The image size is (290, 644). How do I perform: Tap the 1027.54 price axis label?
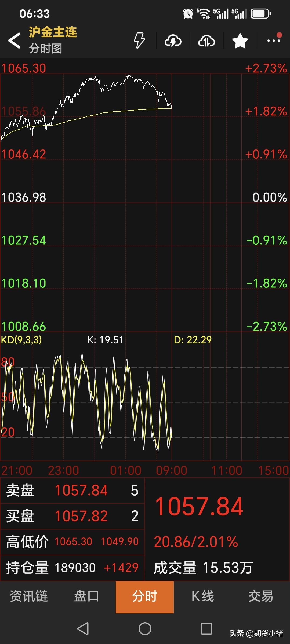(x=24, y=240)
